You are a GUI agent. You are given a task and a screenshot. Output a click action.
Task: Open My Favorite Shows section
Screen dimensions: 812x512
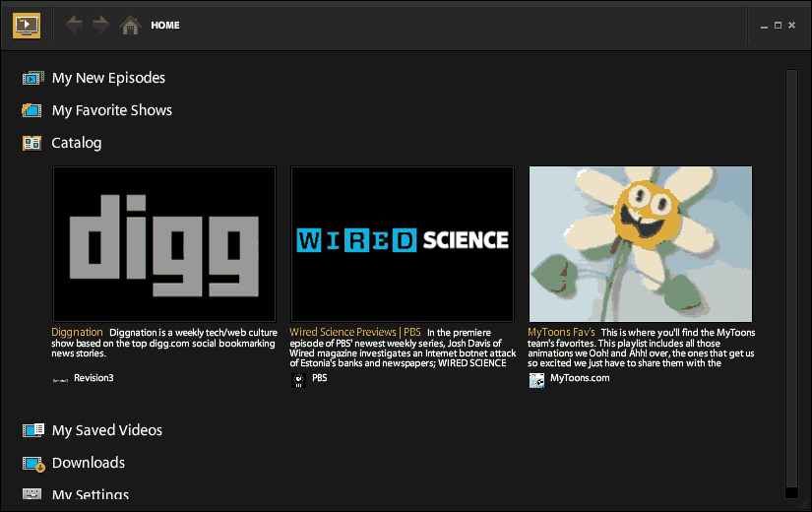point(112,110)
